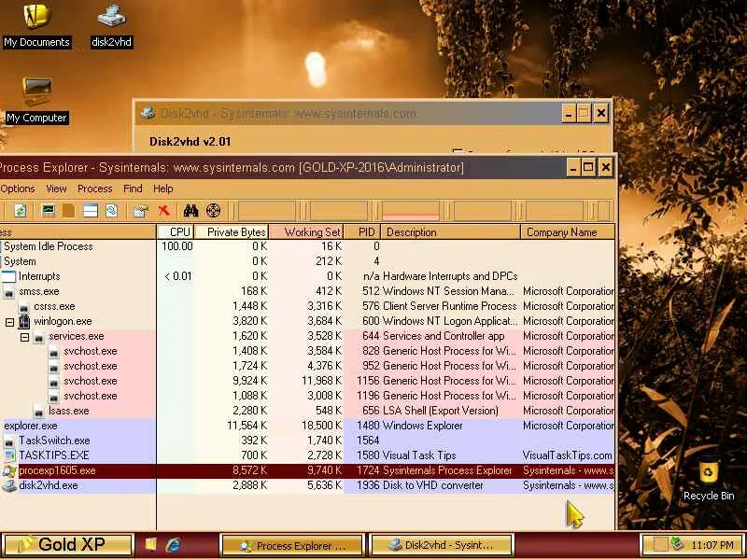Click the procexp1605.exe row icon
The height and width of the screenshot is (560, 747).
(8, 471)
